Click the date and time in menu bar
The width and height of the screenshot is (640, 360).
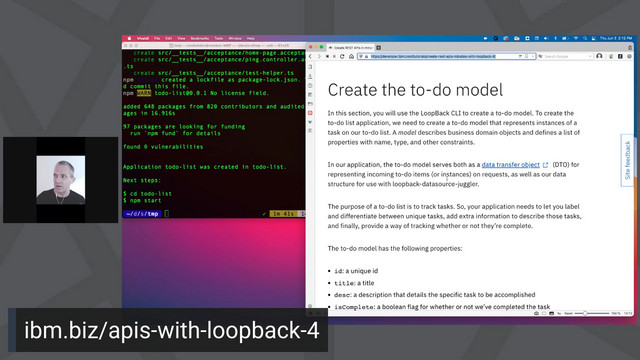(616, 38)
